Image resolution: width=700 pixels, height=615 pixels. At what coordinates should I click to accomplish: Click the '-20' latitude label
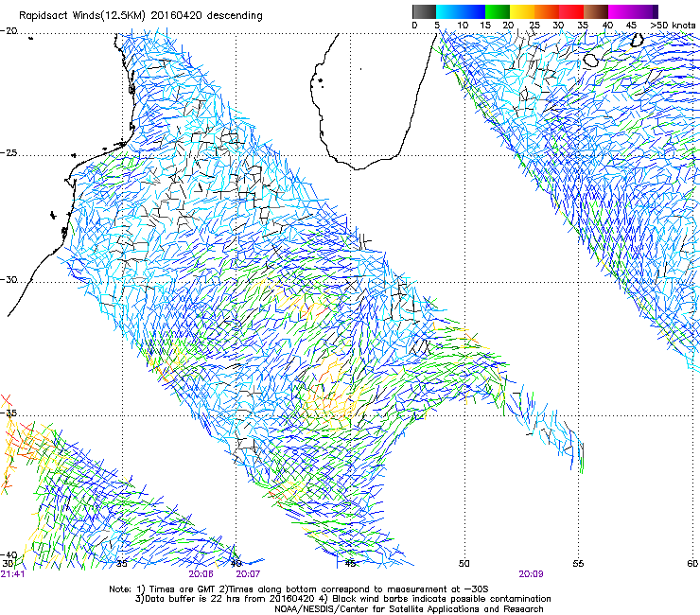[9, 31]
